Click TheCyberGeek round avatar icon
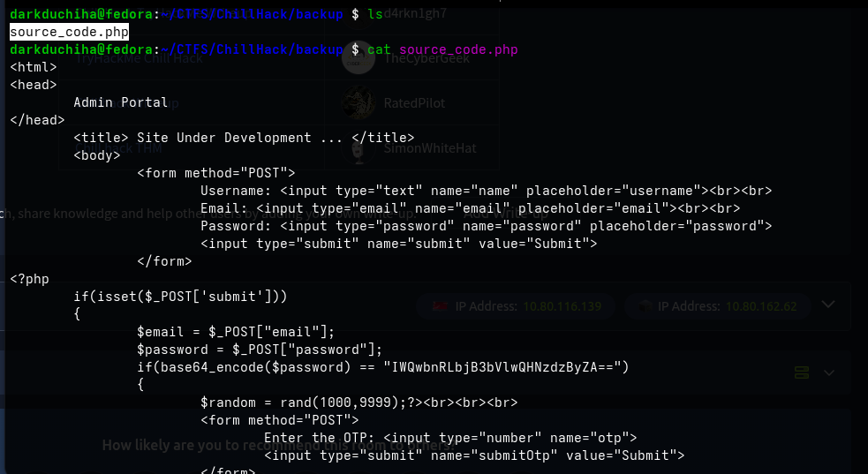 click(x=359, y=57)
